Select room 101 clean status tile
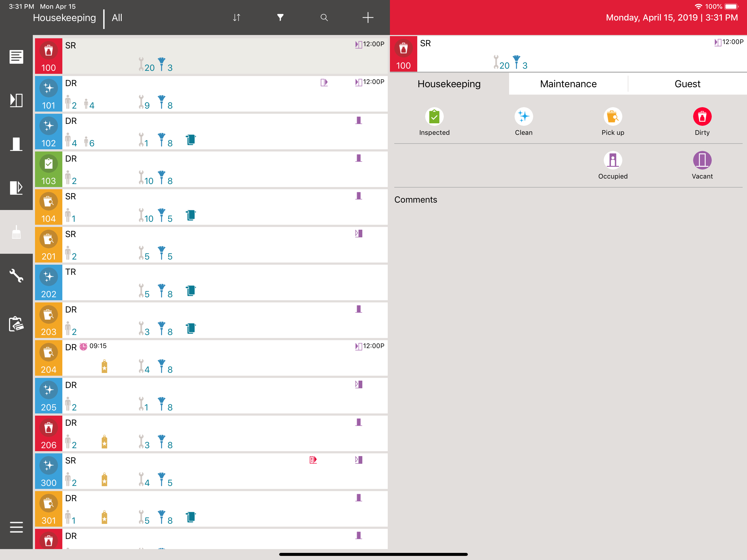Screen dimensions: 747x560 (49, 94)
